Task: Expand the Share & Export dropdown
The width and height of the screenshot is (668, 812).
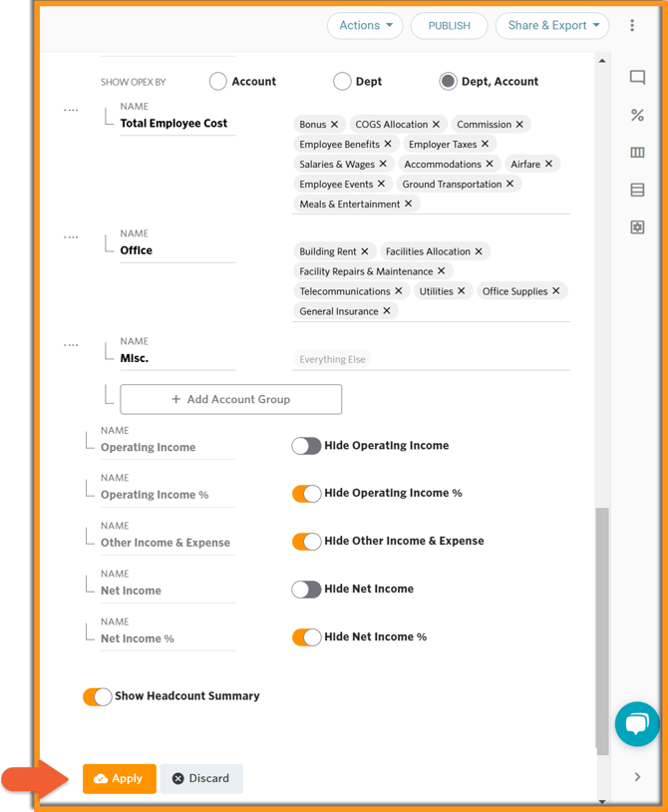Action: [553, 26]
